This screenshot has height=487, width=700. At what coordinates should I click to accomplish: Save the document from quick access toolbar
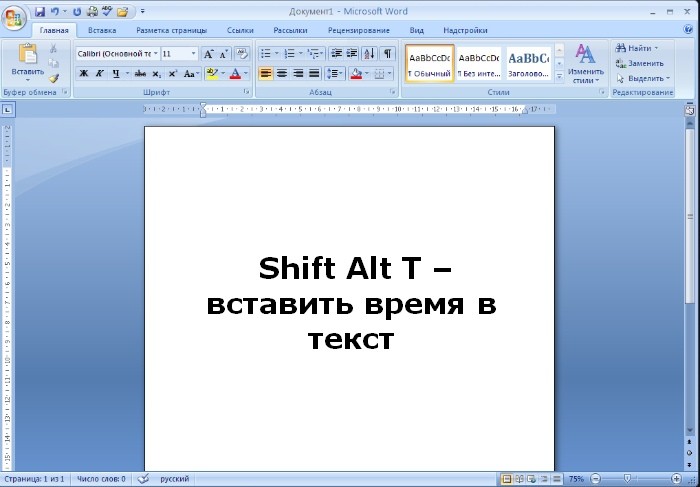click(40, 12)
